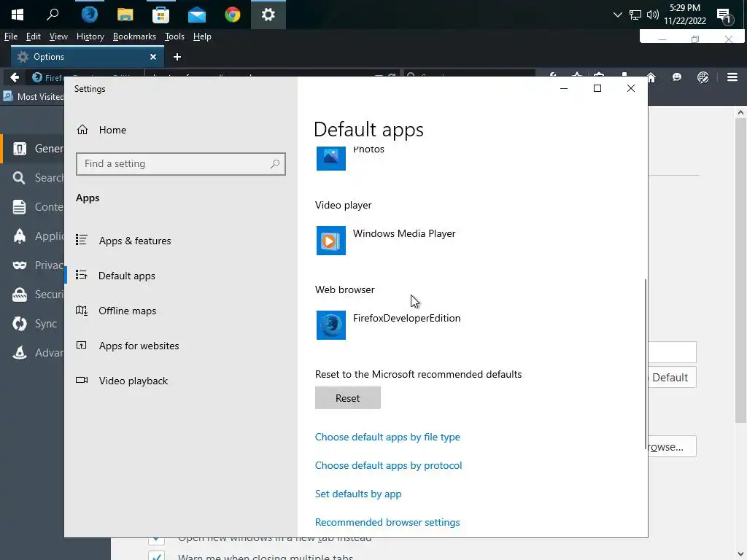The width and height of the screenshot is (747, 560).
Task: Open Content category in Firefox Options
Action: pyautogui.click(x=34, y=207)
